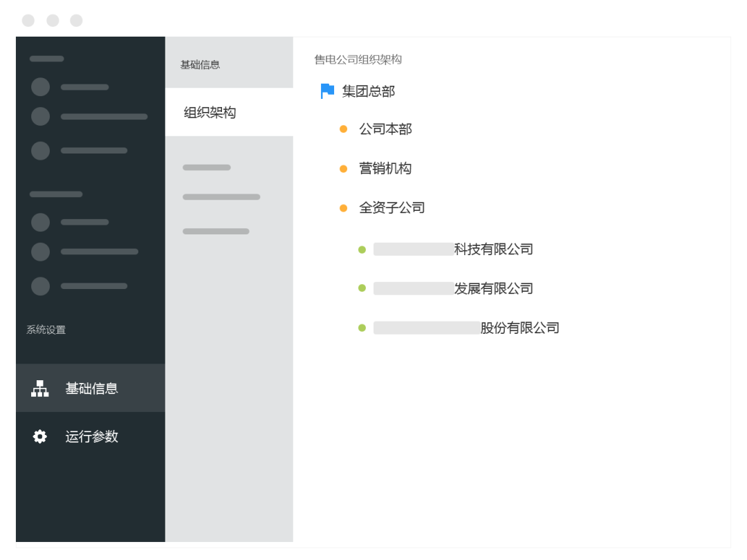Click the org chart icon beside 基础信息

click(x=40, y=389)
